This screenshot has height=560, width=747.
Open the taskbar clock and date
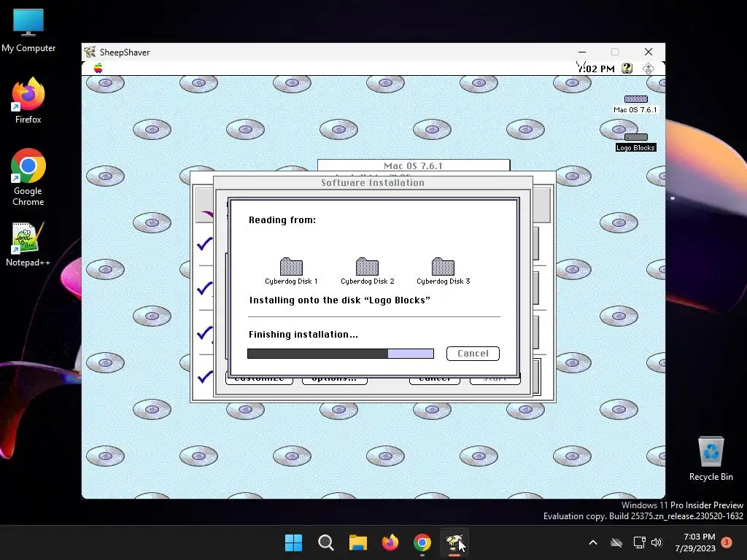pyautogui.click(x=695, y=542)
